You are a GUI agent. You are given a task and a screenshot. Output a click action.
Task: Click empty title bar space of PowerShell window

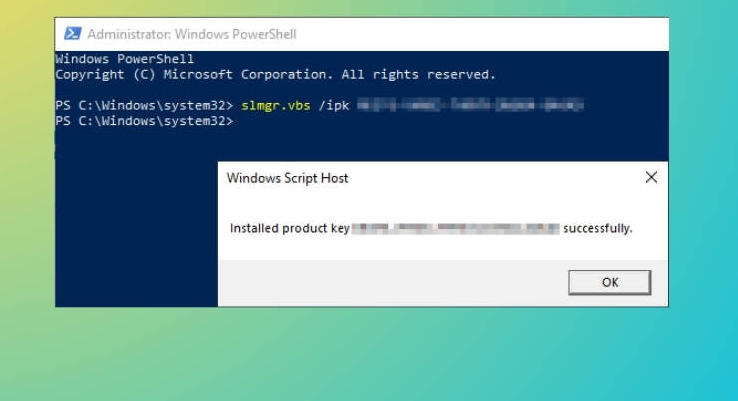coord(480,34)
